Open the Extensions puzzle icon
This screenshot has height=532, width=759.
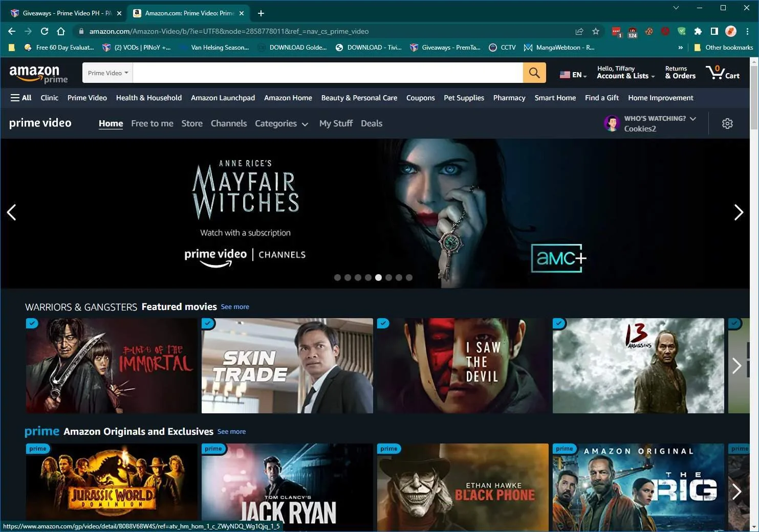(698, 31)
